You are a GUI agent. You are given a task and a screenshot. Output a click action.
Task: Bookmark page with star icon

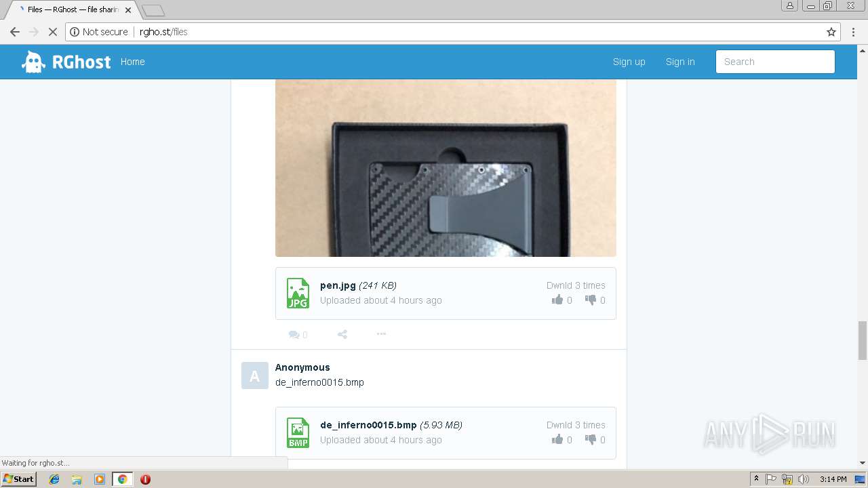point(831,32)
